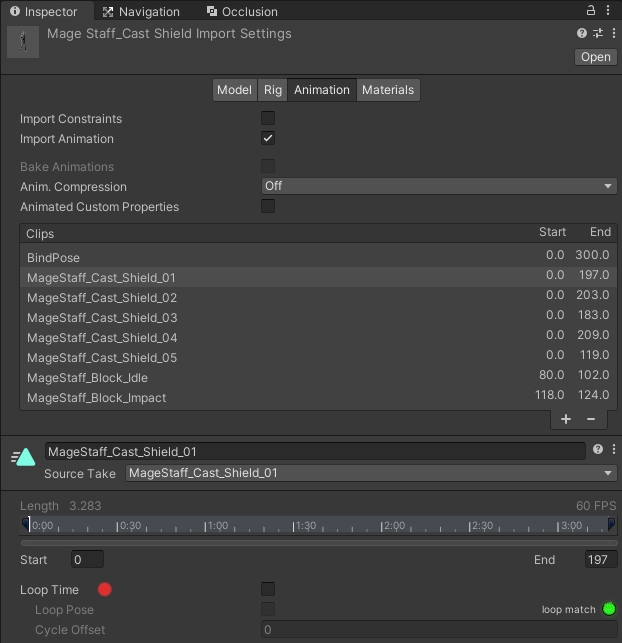This screenshot has height=643, width=622.
Task: Add a new clip with plus button
Action: 566,420
